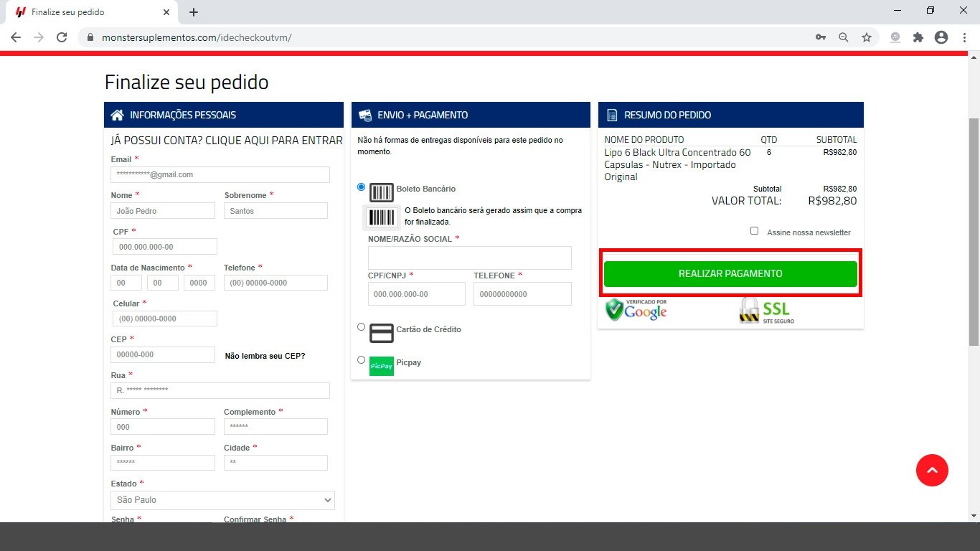Viewport: 980px width, 551px height.
Task: Select the Finalize seu pedido browser tab
Action: [92, 12]
